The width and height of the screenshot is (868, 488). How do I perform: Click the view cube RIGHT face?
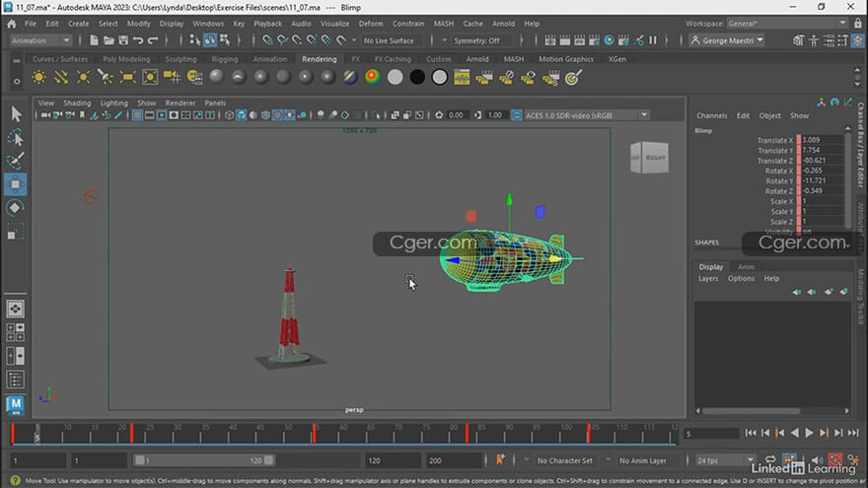655,159
